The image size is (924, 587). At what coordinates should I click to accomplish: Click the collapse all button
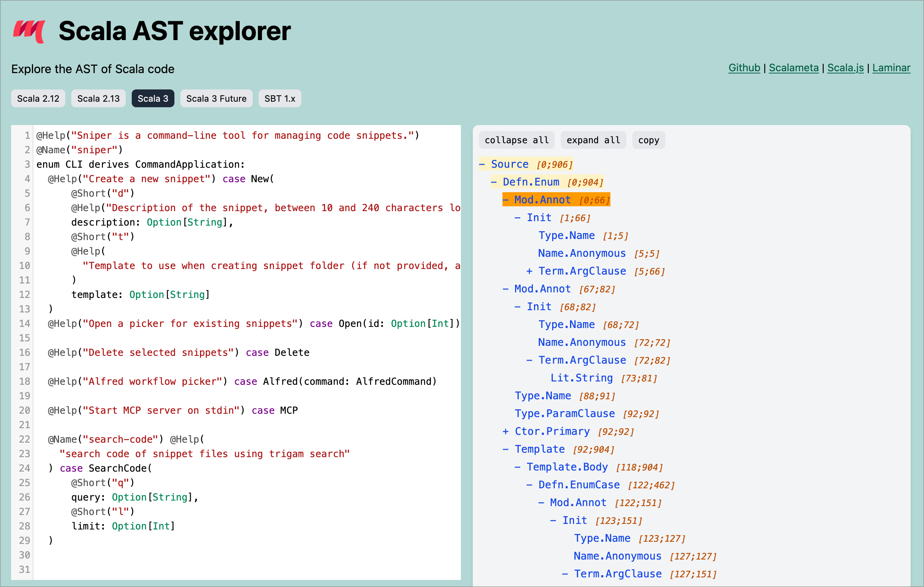pos(517,140)
